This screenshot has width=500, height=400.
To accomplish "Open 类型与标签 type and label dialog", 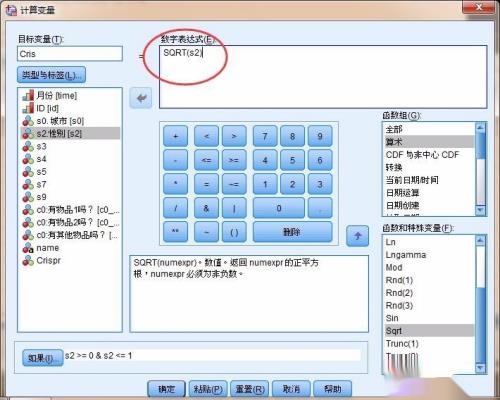I will [x=51, y=75].
